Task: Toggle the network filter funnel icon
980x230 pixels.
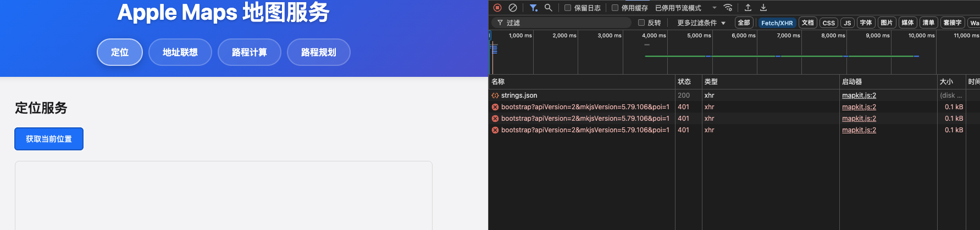Action: [x=533, y=8]
